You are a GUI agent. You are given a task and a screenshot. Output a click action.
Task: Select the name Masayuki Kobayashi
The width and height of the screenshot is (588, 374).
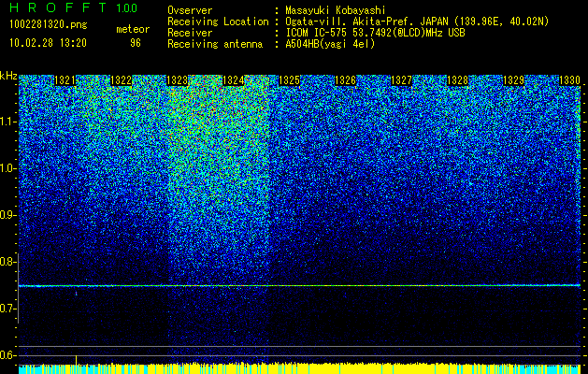(x=336, y=10)
